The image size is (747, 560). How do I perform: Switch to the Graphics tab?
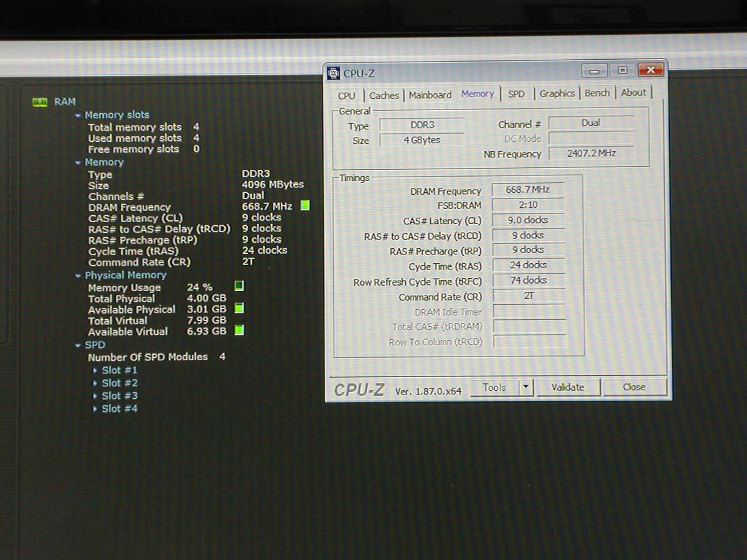click(557, 93)
